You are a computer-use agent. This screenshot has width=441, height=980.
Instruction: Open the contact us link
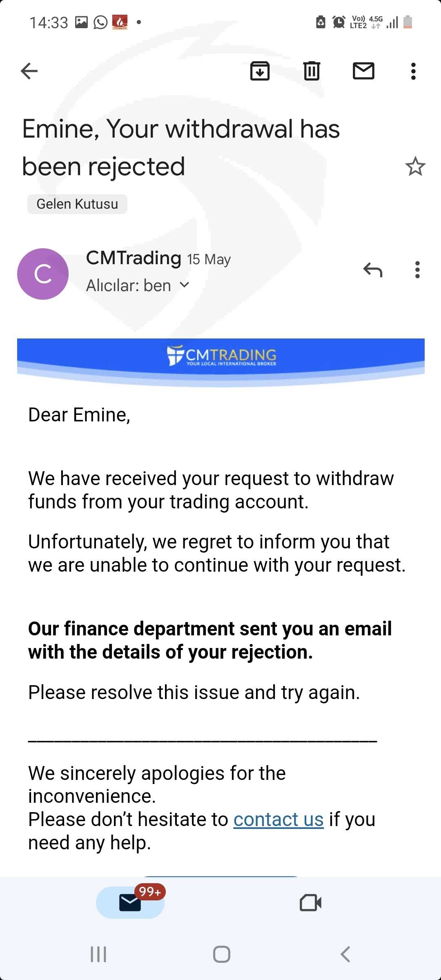pyautogui.click(x=278, y=820)
